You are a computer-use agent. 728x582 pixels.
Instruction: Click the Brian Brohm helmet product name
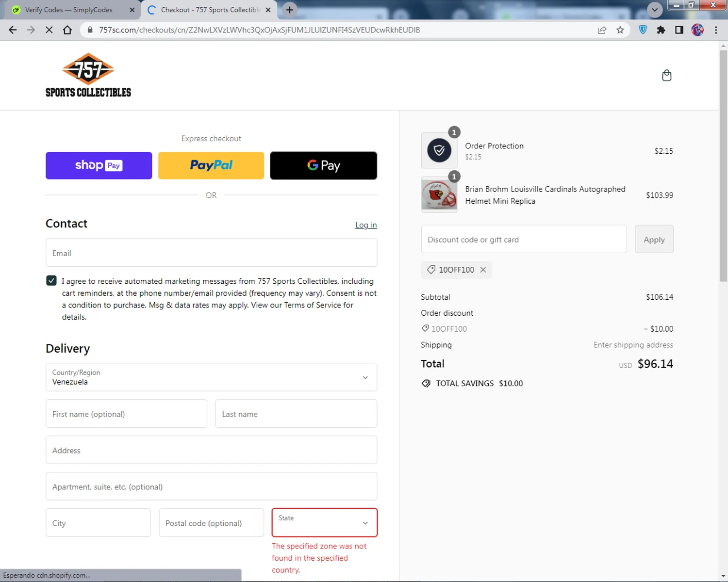(x=545, y=195)
